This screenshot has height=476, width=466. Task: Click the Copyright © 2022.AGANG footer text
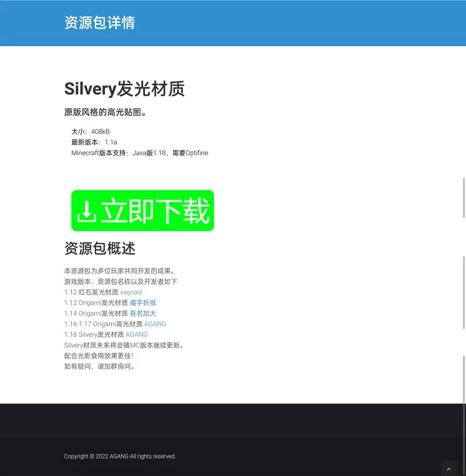[x=120, y=456]
